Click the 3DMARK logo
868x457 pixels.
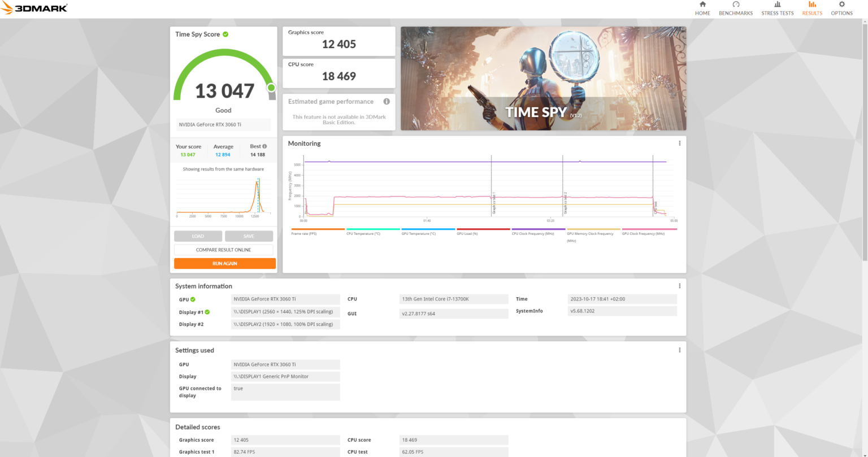34,8
